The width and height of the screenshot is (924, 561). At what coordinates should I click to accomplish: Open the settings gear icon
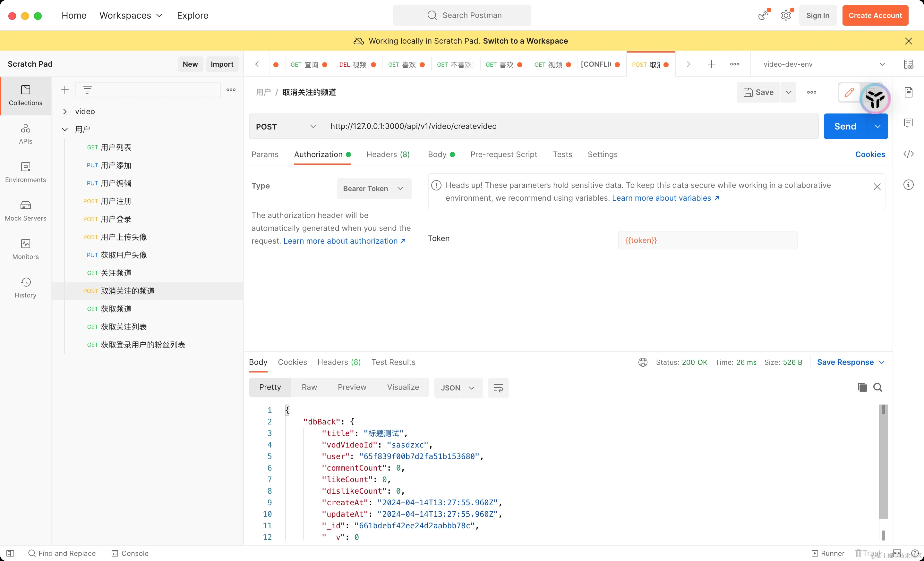coord(786,15)
